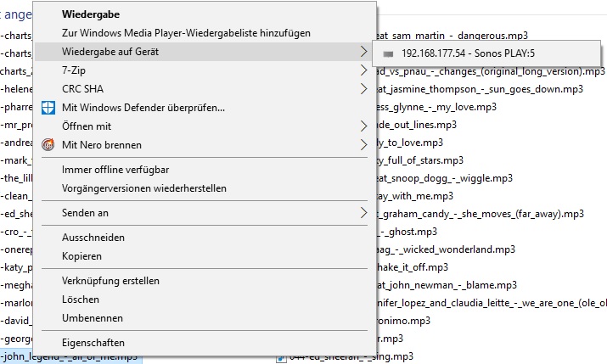Expand the Öffnen mit submenu arrow
This screenshot has width=607, height=364.
[363, 126]
